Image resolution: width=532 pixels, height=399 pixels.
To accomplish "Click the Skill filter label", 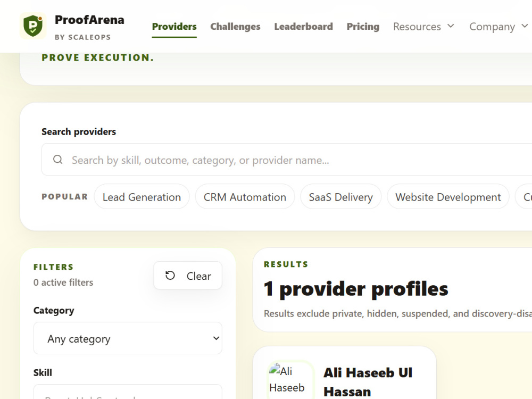I will pos(43,372).
